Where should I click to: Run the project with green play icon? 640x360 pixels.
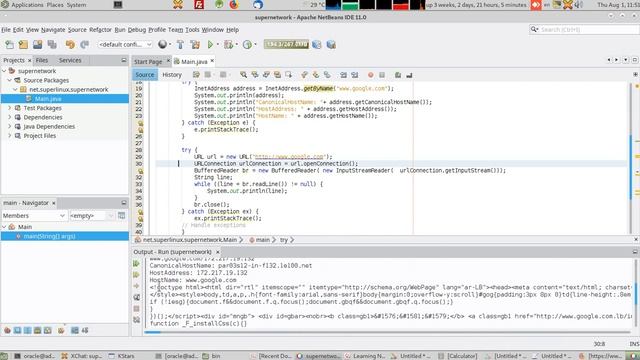point(210,44)
